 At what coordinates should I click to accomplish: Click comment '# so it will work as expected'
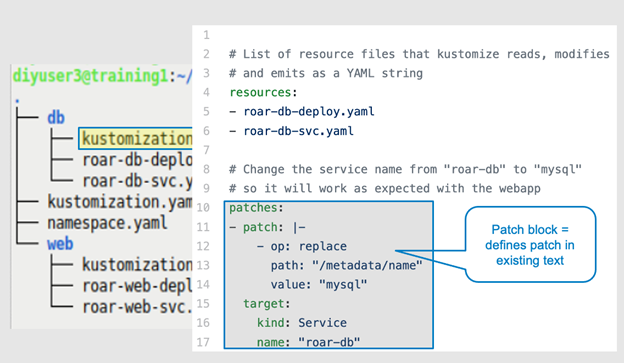[x=385, y=188]
